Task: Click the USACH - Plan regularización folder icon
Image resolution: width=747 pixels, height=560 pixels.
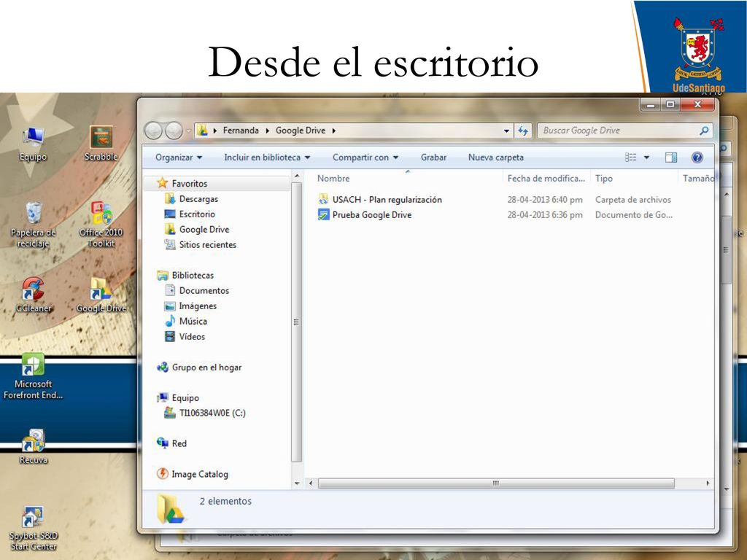Action: [323, 200]
